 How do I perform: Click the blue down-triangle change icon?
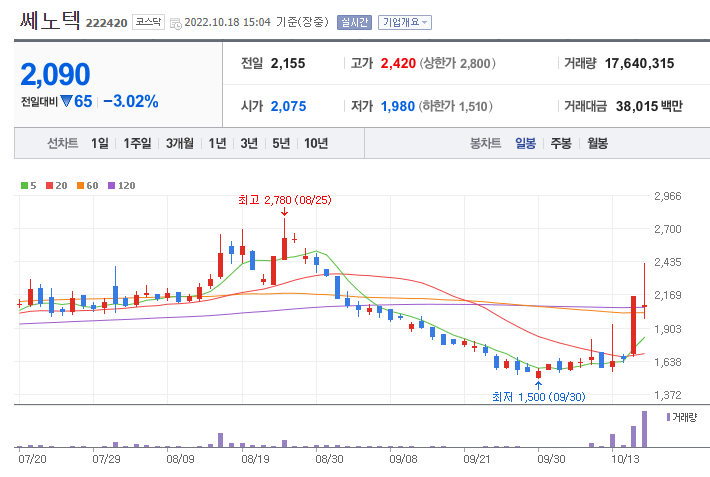tap(67, 101)
